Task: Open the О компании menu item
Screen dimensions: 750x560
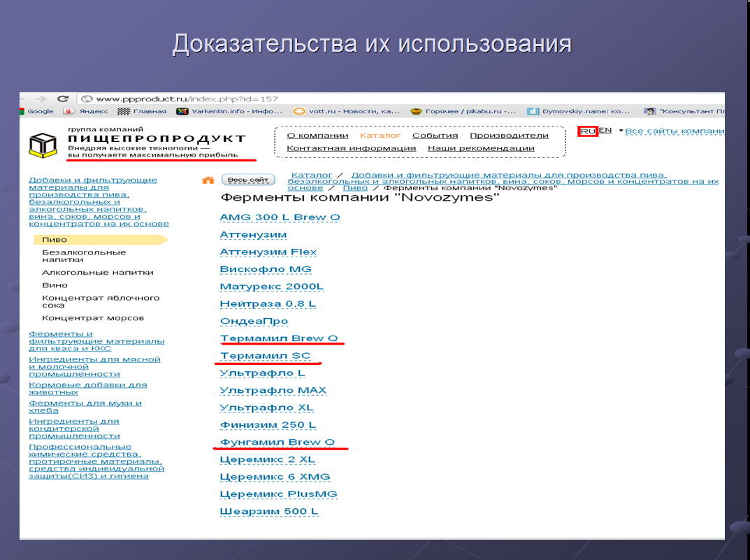Action: point(317,136)
